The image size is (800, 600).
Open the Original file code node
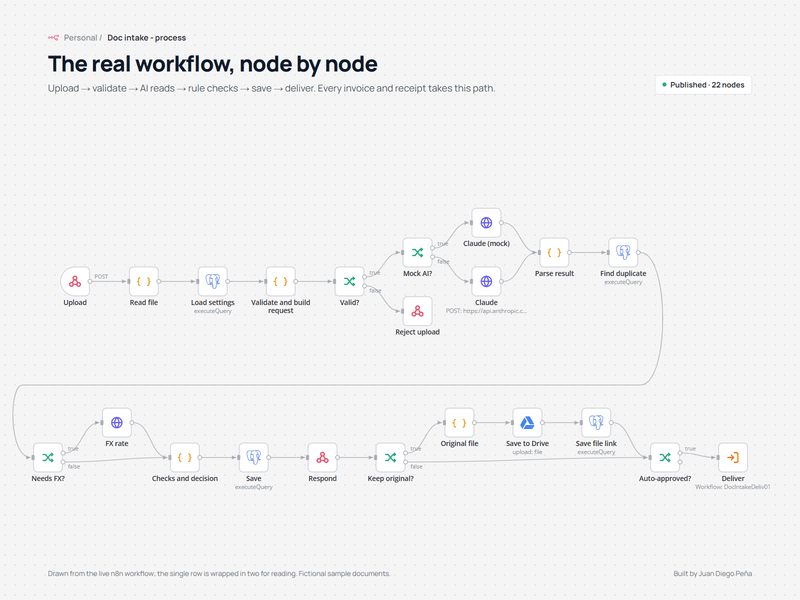pos(459,423)
